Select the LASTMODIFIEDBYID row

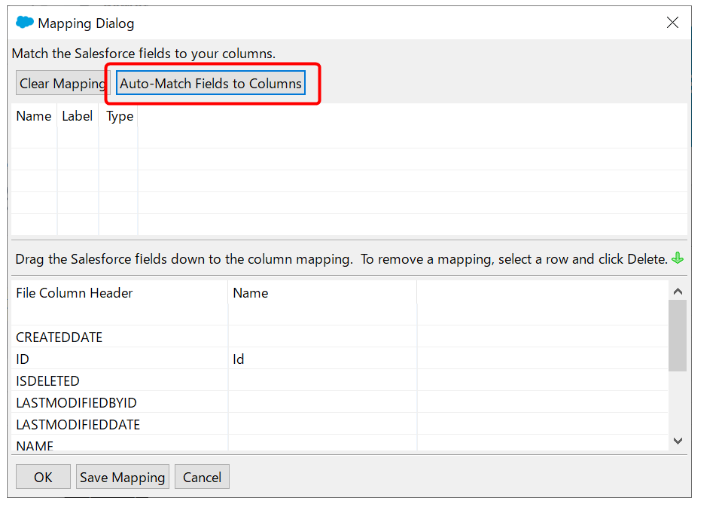click(x=339, y=402)
